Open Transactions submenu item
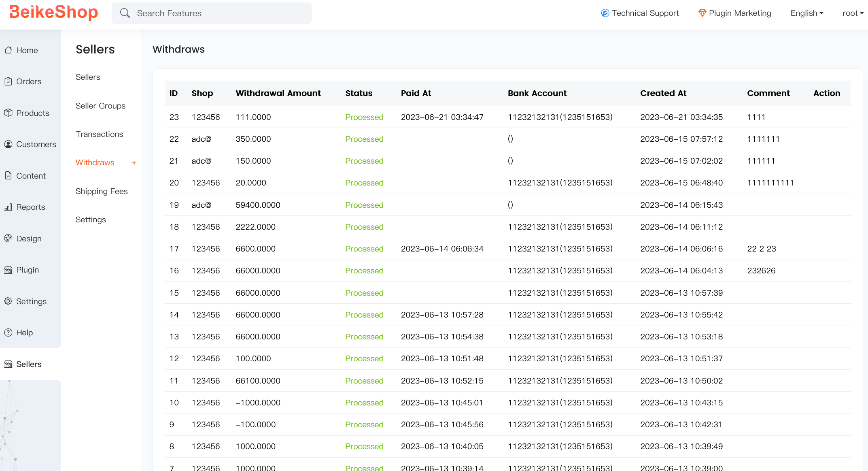Image resolution: width=868 pixels, height=471 pixels. (x=99, y=134)
